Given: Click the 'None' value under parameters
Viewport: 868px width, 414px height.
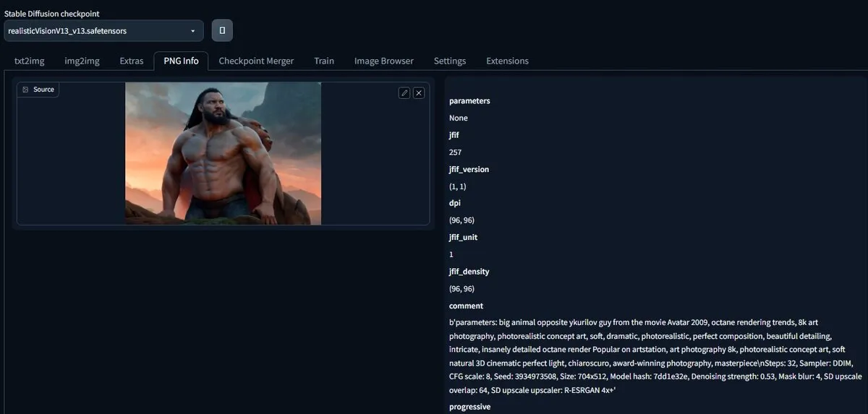Looking at the screenshot, I should (459, 118).
